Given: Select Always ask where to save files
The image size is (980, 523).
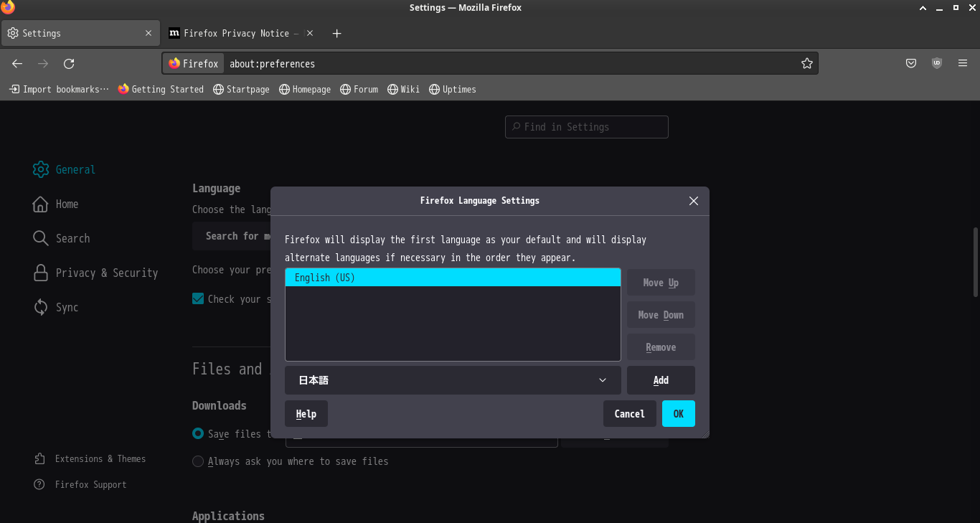Looking at the screenshot, I should [198, 461].
